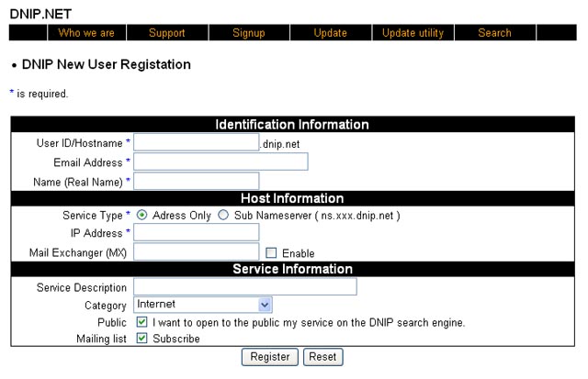588x379 pixels.
Task: Click the '.dnip.net' hostname suffix text
Action: (x=279, y=144)
